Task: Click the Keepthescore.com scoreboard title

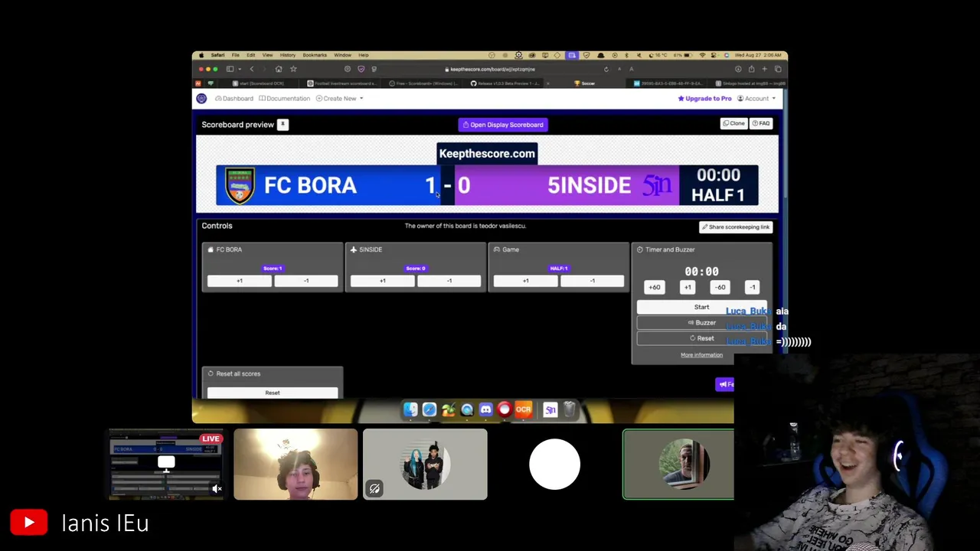Action: coord(487,154)
